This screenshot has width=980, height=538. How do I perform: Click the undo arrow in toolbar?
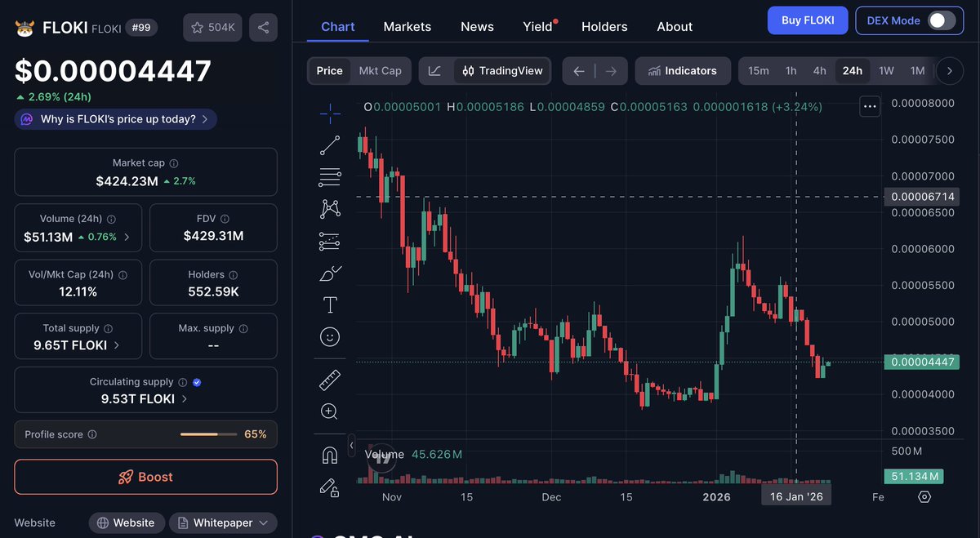(x=579, y=71)
